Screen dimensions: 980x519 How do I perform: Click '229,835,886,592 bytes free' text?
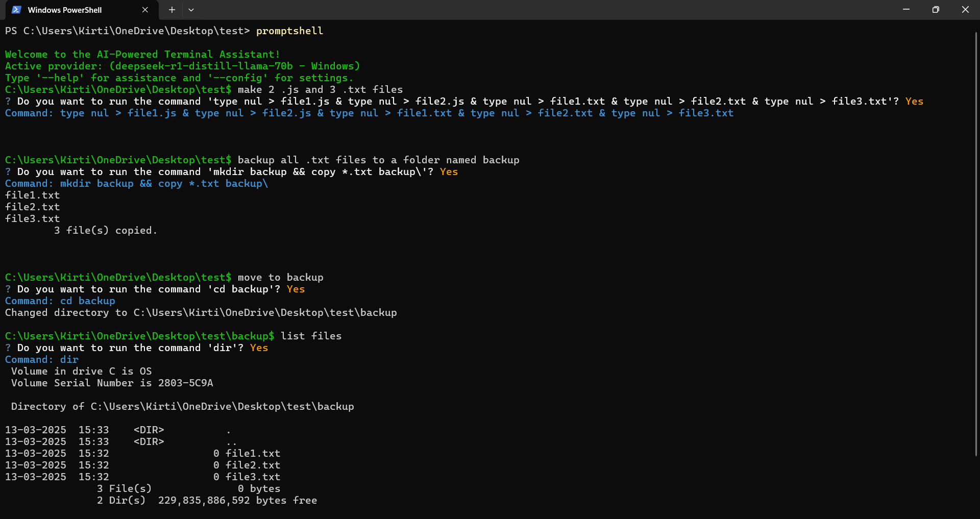click(237, 501)
